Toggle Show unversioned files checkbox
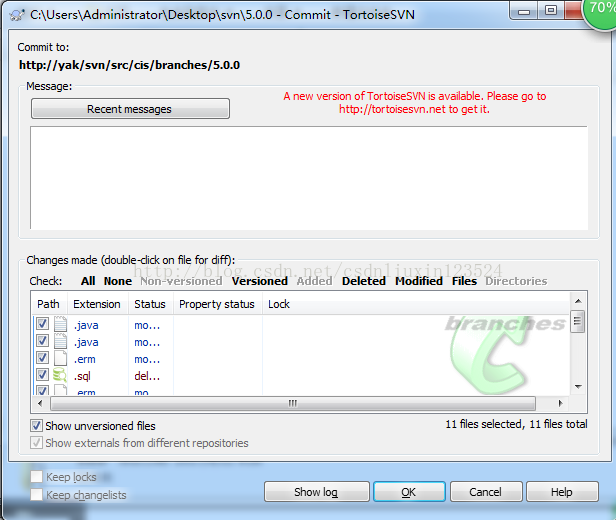This screenshot has height=520, width=616. (x=37, y=426)
